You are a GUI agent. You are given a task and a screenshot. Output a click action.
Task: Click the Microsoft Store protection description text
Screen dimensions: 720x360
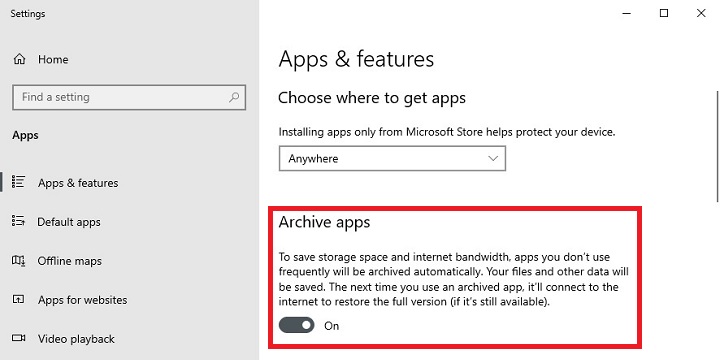[447, 132]
